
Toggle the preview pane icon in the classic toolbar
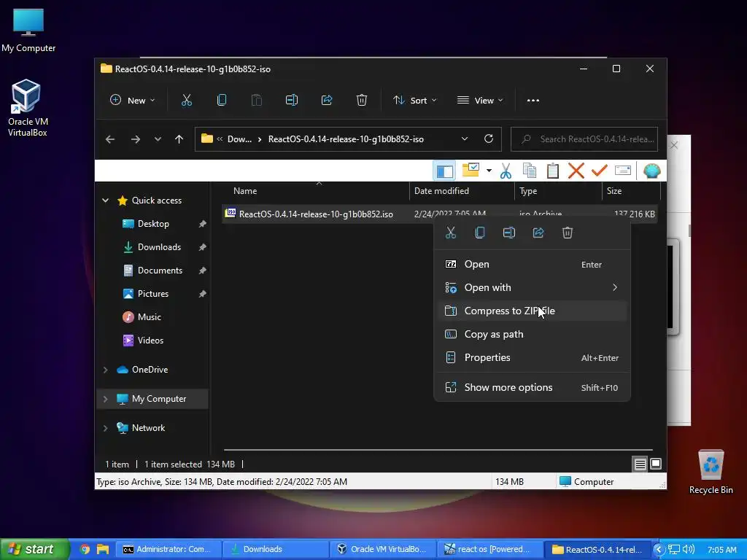point(444,171)
